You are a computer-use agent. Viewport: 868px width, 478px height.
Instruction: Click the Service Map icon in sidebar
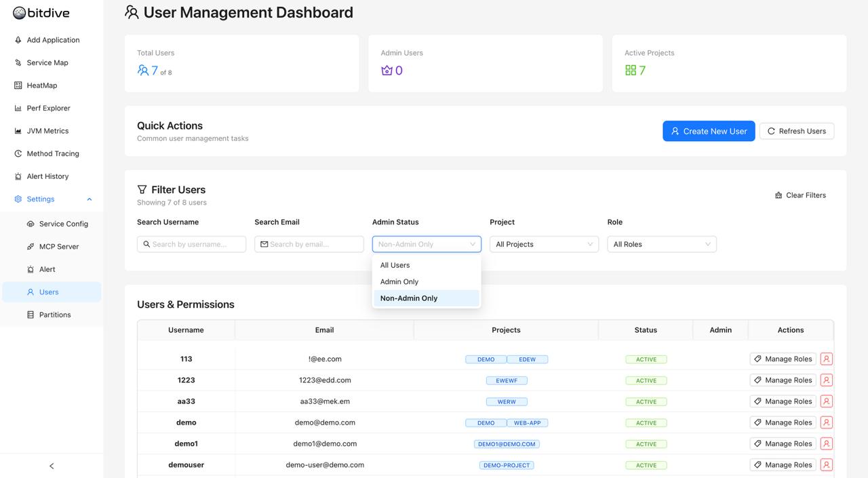tap(18, 62)
